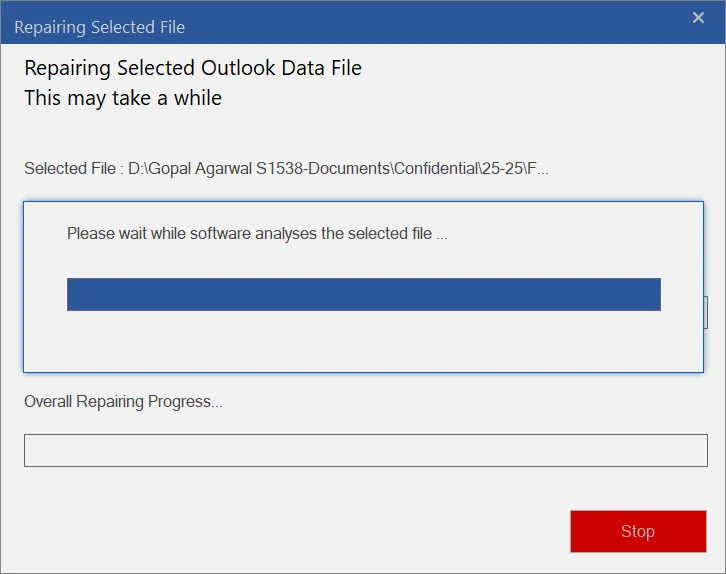Click the words 'selected file ...' in the wait message

[x=398, y=233]
